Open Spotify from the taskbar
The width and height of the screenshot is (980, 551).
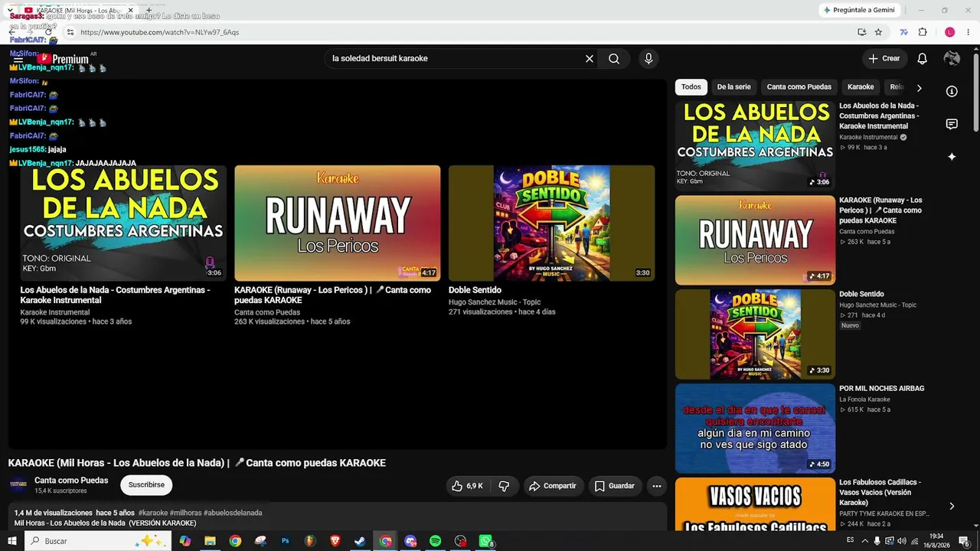435,541
